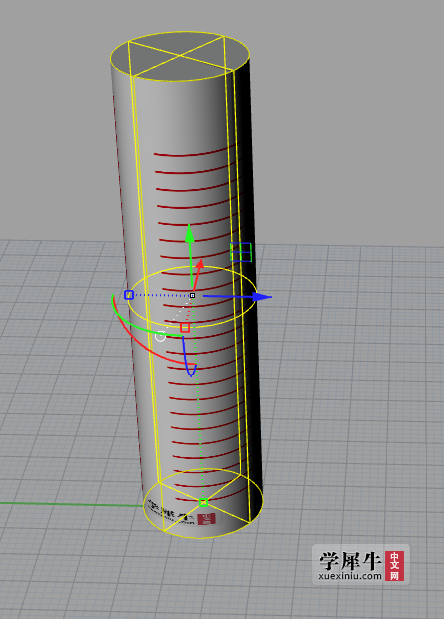Click the yellow cross center on top cap
Viewport: 444px width, 619px height.
[x=180, y=56]
